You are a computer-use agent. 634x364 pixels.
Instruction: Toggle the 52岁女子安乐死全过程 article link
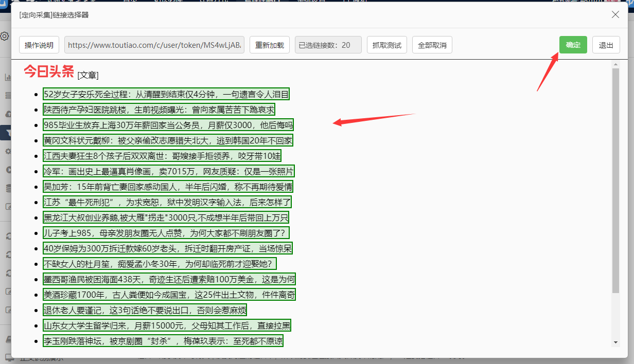pos(166,94)
